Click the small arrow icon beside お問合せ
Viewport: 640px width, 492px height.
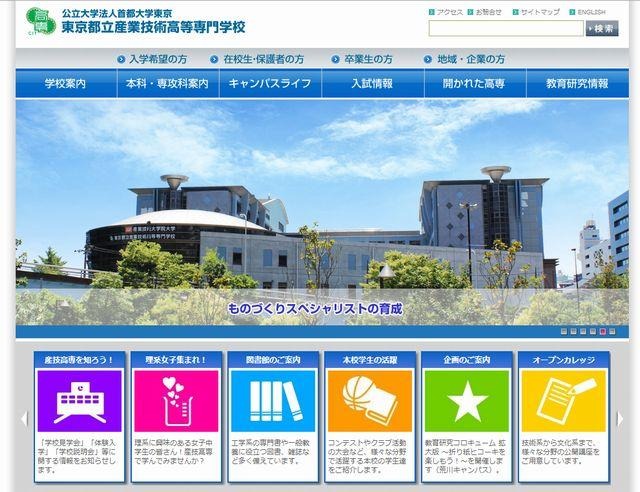(x=471, y=12)
